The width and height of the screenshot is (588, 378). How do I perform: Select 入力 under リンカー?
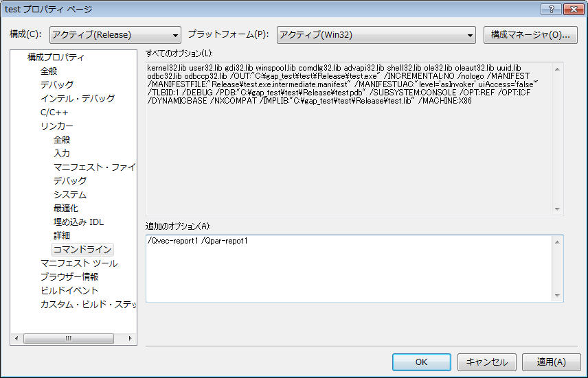coord(62,153)
